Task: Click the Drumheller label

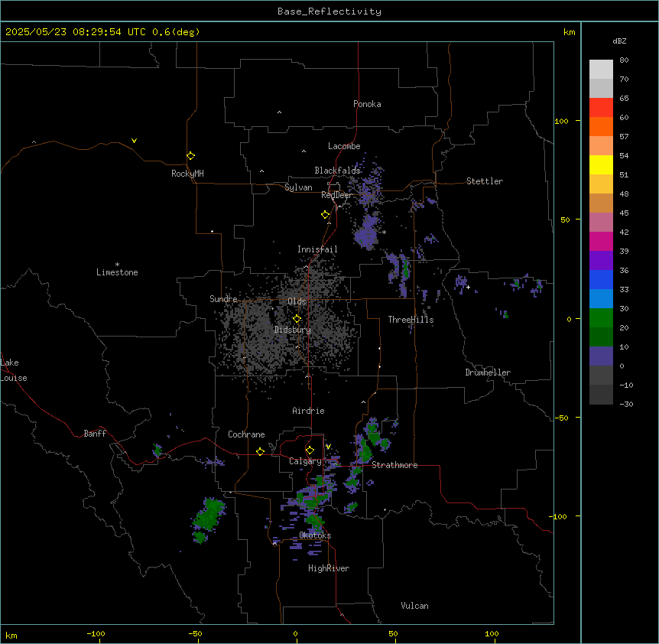Action: 488,372
